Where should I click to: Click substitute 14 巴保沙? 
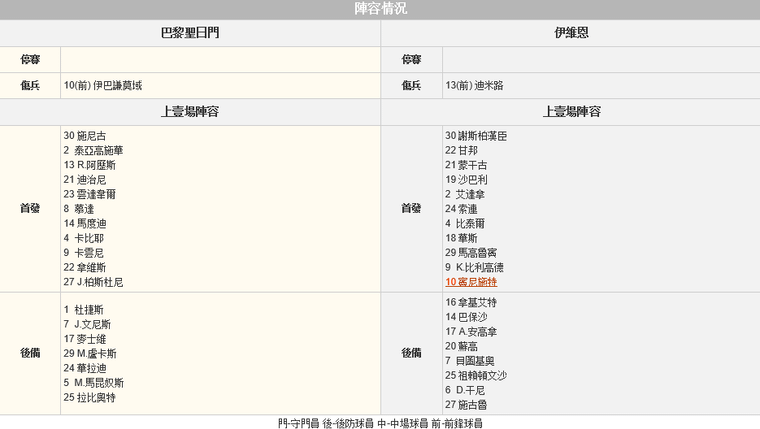(466, 317)
